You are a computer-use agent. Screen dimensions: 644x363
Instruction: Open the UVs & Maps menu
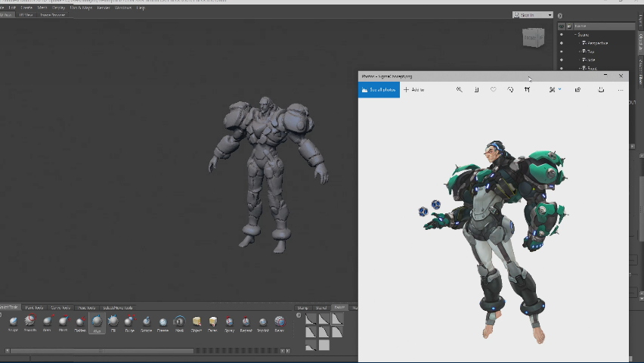pos(81,8)
